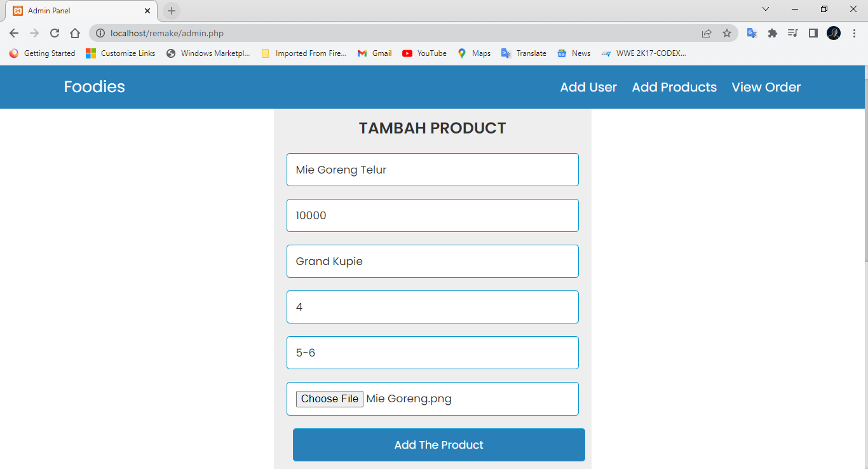Open the Customize Links bookmark
The height and width of the screenshot is (469, 868).
click(121, 53)
